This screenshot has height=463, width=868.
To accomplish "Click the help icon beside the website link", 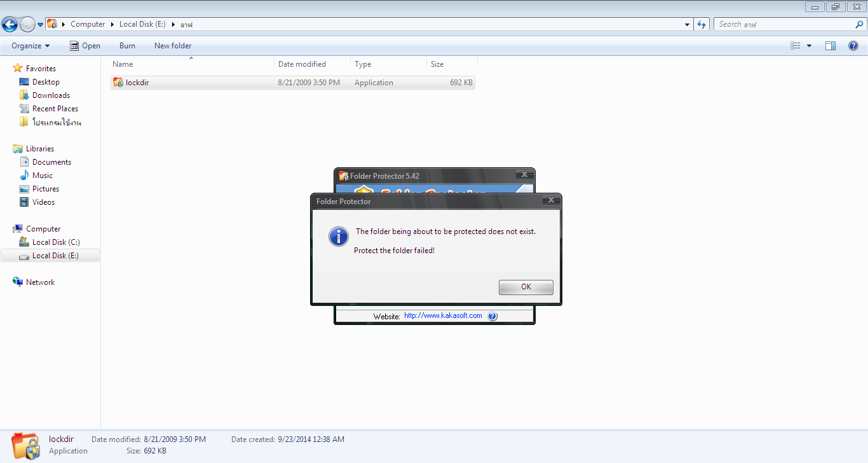I will coord(492,316).
